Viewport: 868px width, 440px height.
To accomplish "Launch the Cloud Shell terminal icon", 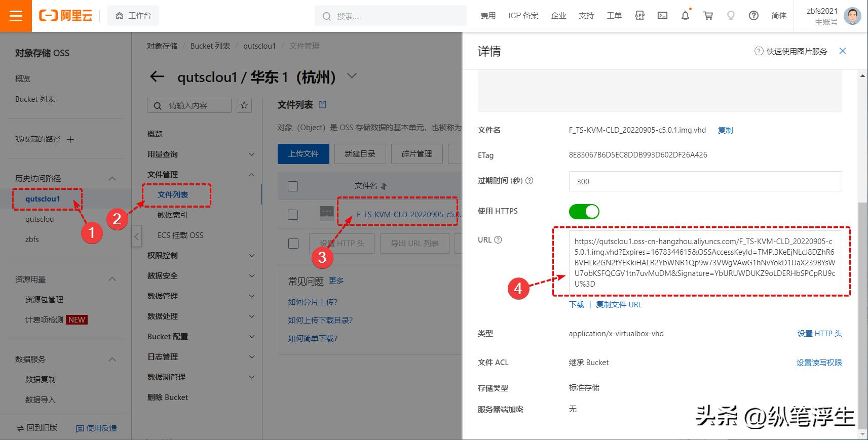I will (662, 16).
